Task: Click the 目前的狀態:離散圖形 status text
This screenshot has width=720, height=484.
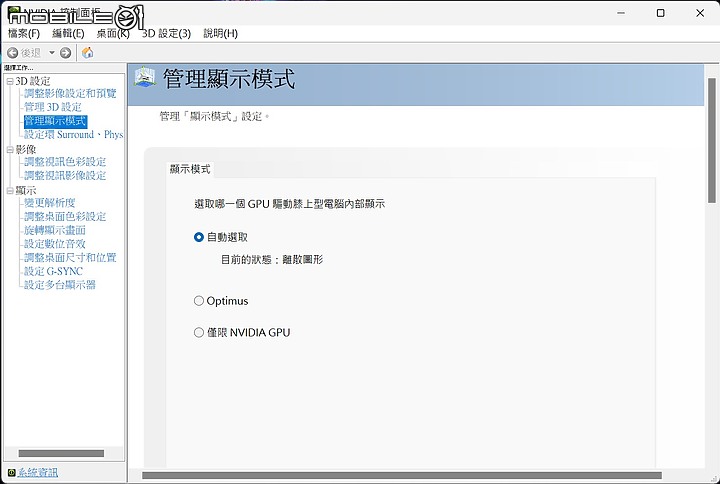Action: point(272,260)
